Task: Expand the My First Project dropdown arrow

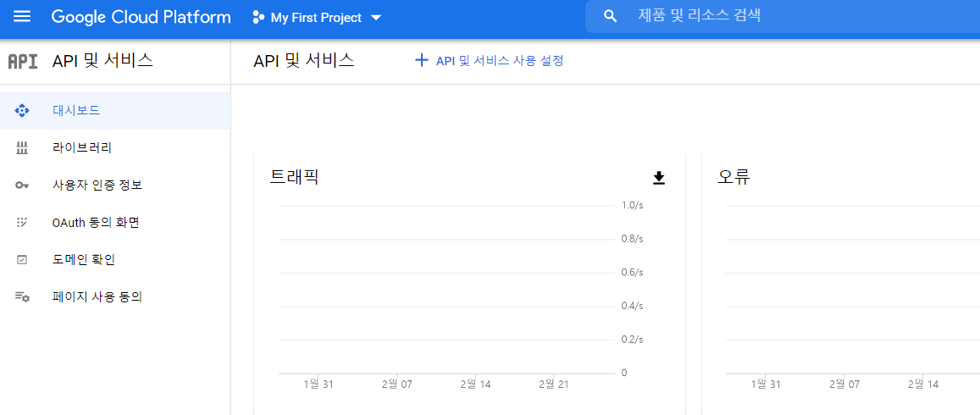Action: click(x=376, y=18)
